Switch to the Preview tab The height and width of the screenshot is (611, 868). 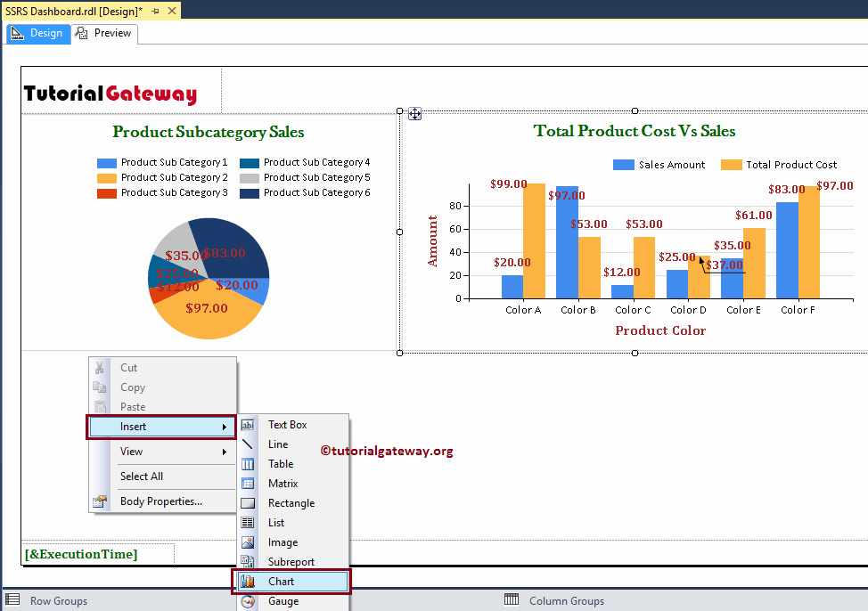point(103,33)
